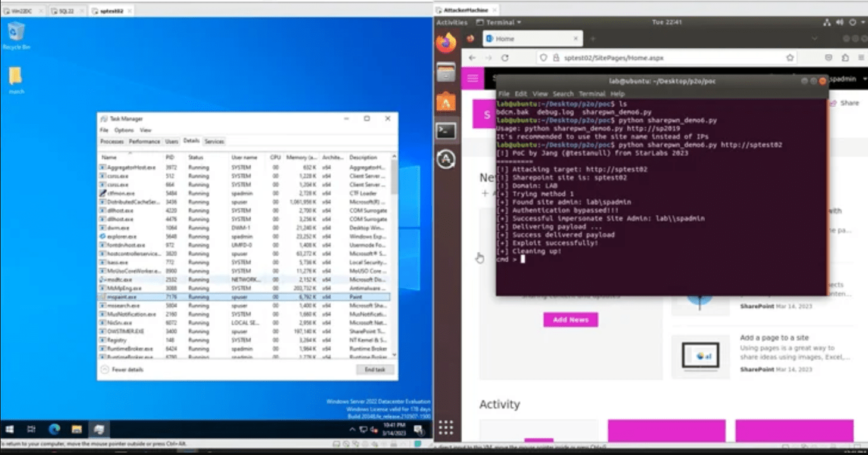Open the Recycle Bin on the desktop
The width and height of the screenshot is (868, 455).
(x=16, y=33)
